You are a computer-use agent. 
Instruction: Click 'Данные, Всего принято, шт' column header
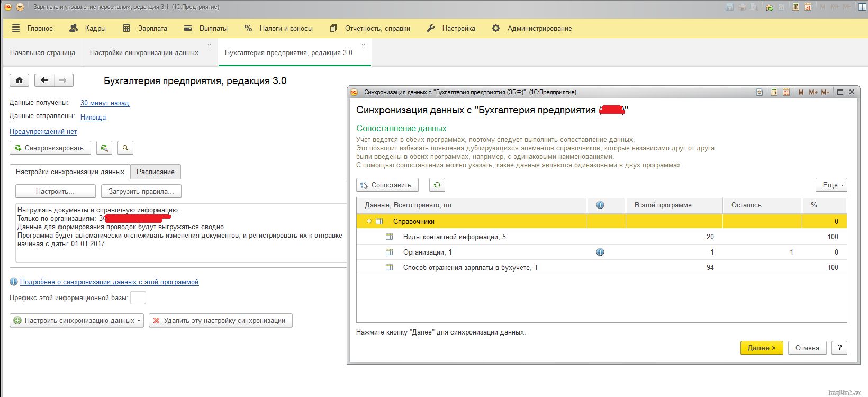pyautogui.click(x=472, y=205)
